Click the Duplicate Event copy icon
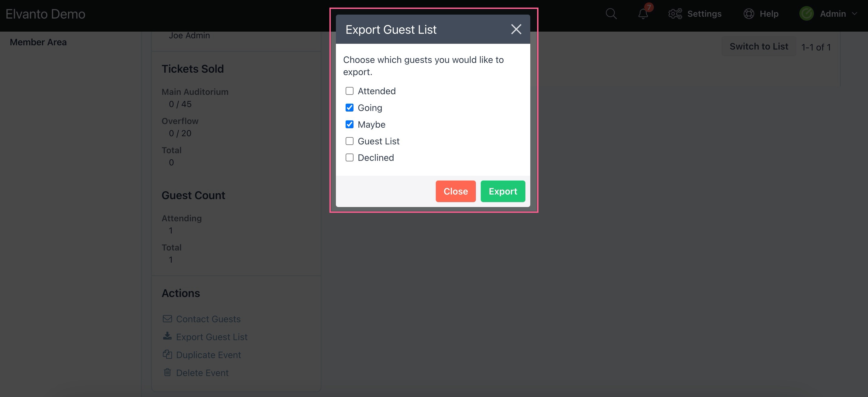 (167, 354)
